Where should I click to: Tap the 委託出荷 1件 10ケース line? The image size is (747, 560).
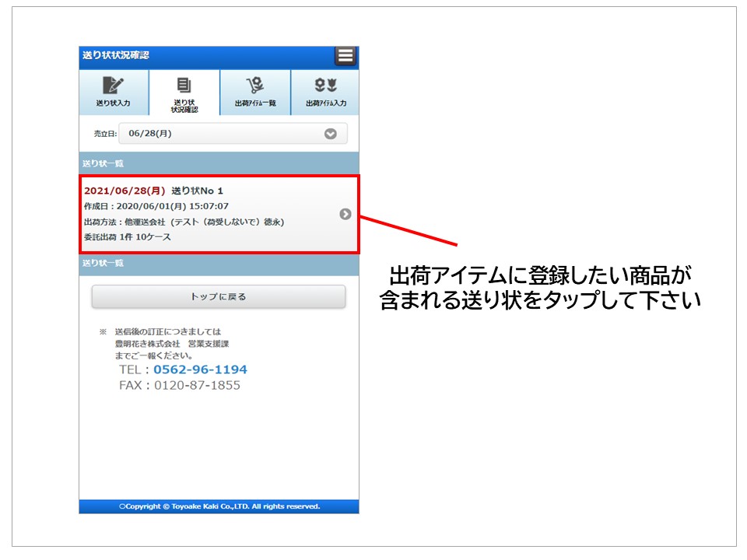coord(127,236)
